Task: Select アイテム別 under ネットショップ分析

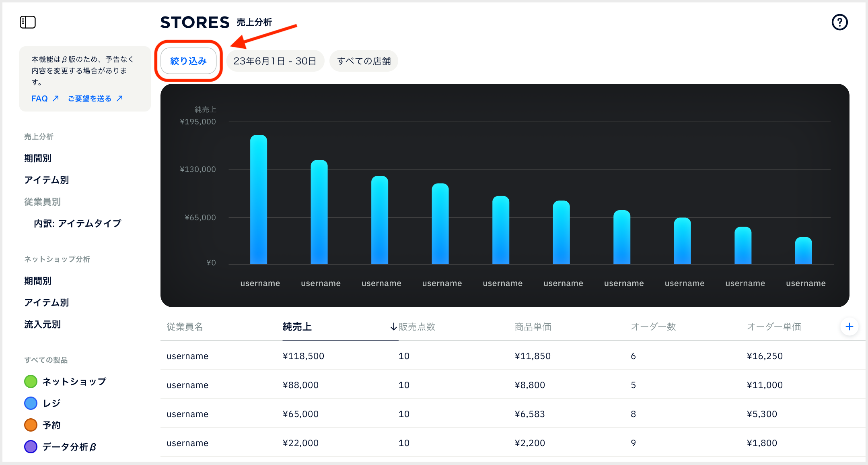Action: tap(47, 302)
